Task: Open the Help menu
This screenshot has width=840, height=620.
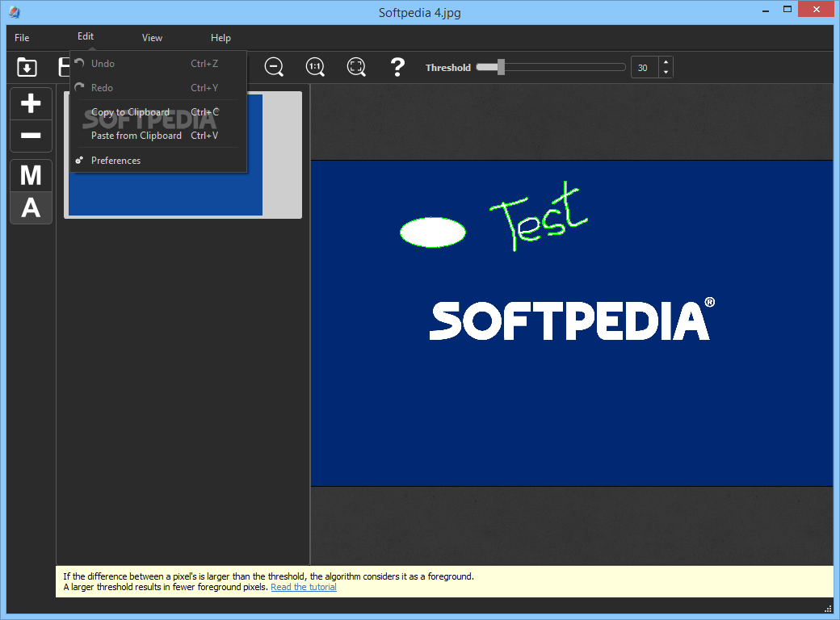Action: tap(220, 37)
